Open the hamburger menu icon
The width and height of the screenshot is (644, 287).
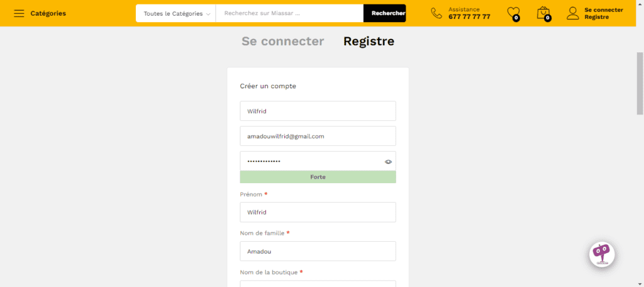19,13
